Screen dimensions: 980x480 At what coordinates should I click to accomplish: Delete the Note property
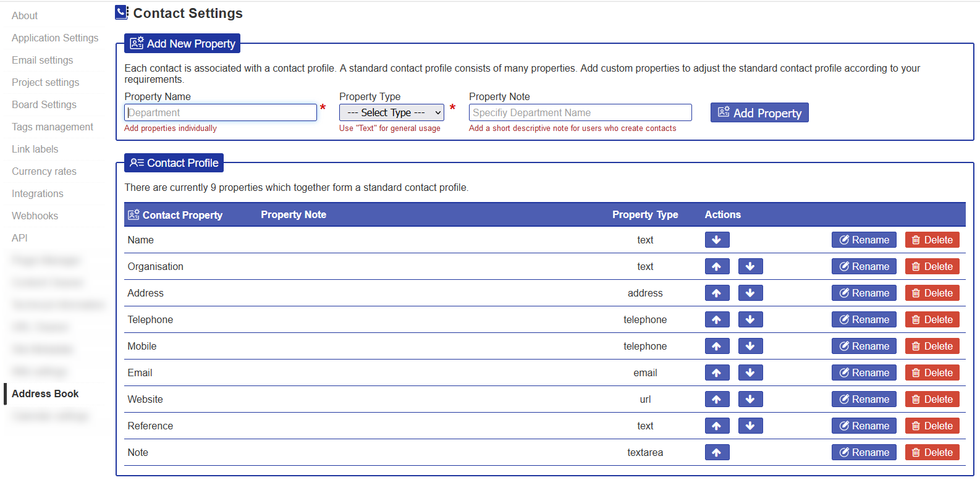pos(932,452)
